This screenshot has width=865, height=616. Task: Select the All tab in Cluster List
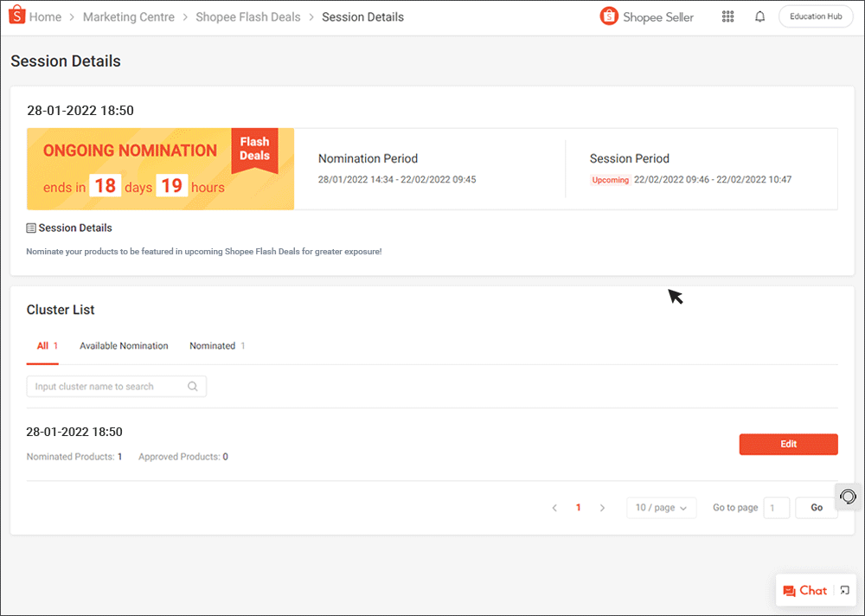pyautogui.click(x=40, y=345)
